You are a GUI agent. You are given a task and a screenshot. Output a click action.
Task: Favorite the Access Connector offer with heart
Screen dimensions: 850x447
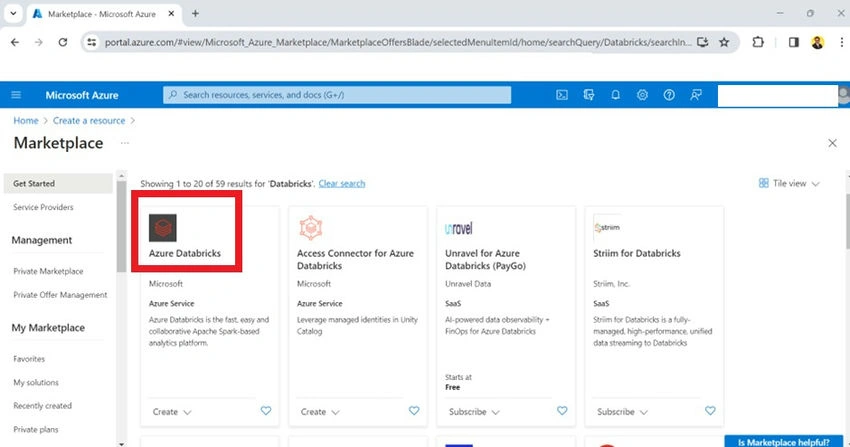tap(414, 411)
